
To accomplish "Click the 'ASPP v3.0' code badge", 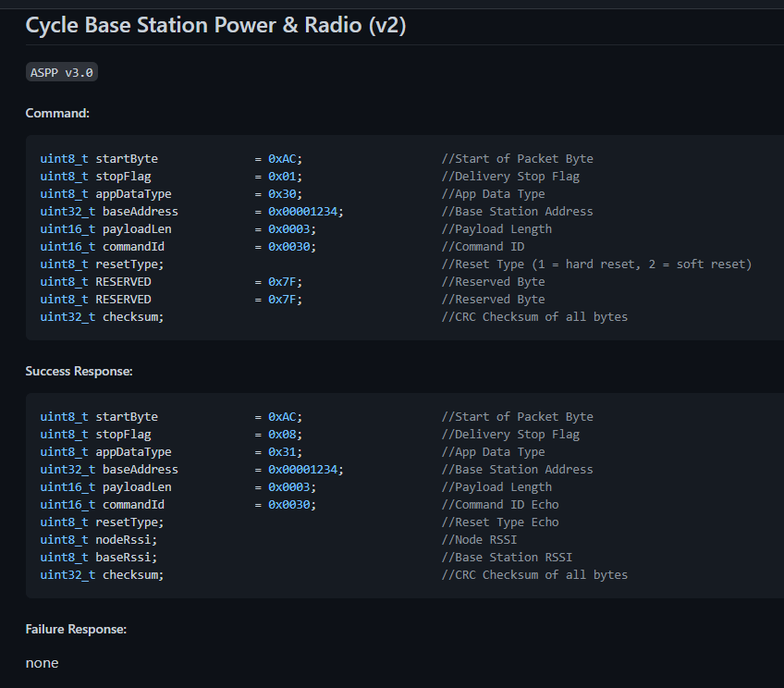I will coord(62,72).
